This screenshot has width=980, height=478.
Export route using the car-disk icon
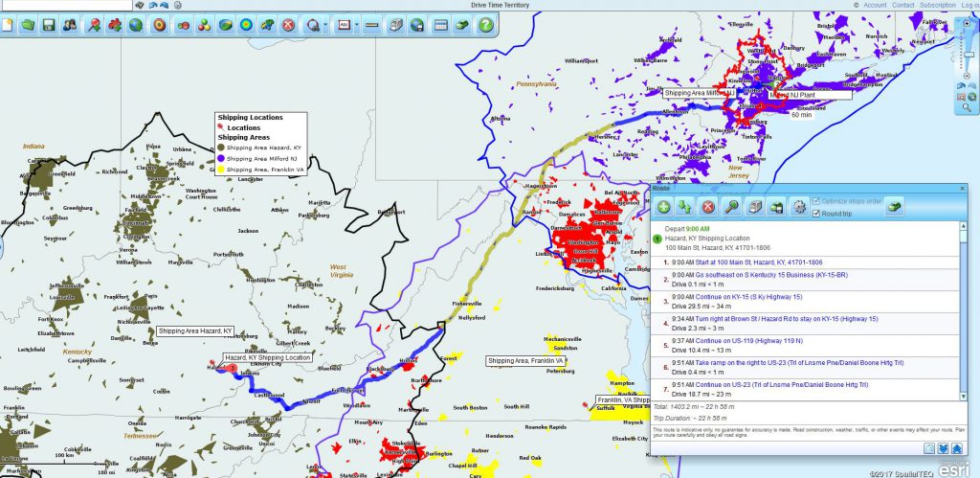tap(776, 207)
